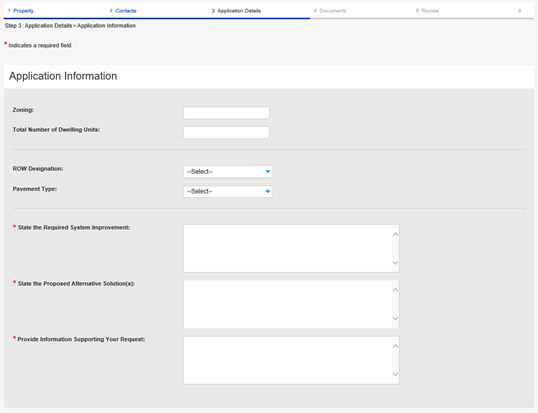Click the 'Application Information' section heading
Screen dimensions: 538x413
tap(63, 76)
